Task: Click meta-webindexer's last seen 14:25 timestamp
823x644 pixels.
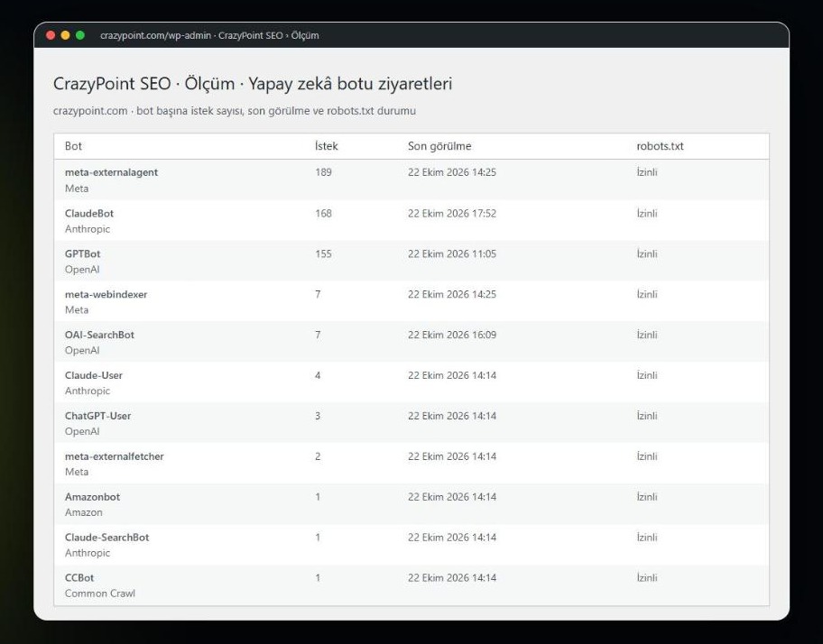Action: click(452, 294)
